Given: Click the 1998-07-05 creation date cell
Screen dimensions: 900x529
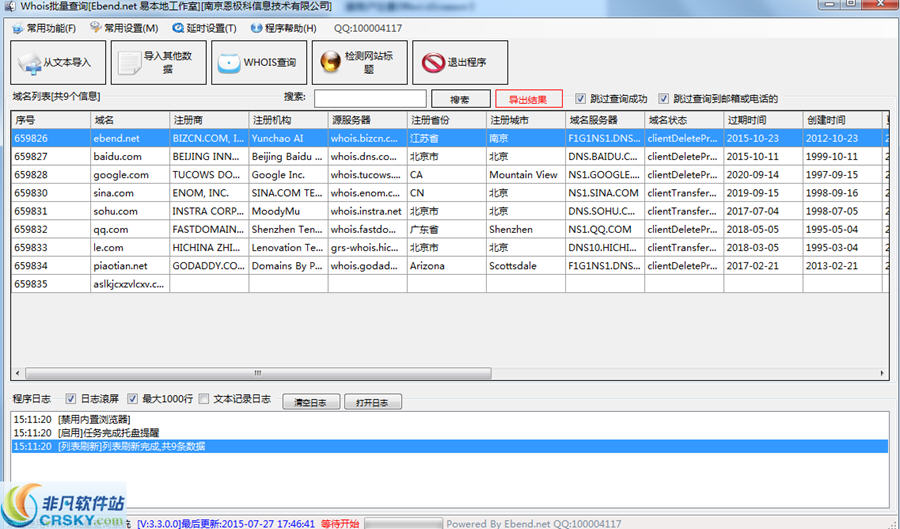Looking at the screenshot, I should 843,212.
